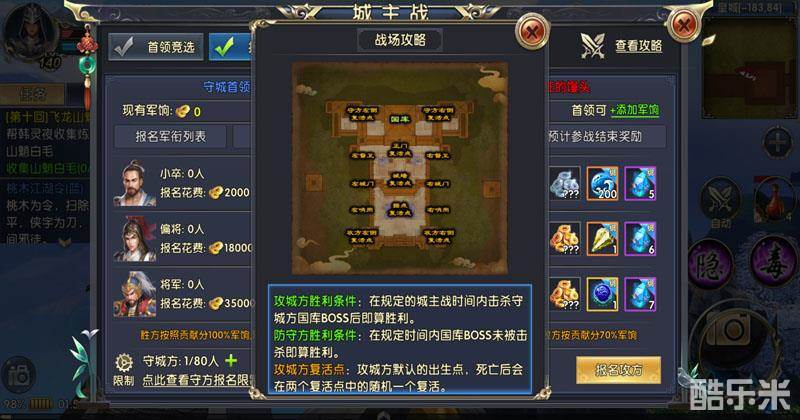This screenshot has width=800, height=420.
Task: Click the 添加军饷 link
Action: 635,110
